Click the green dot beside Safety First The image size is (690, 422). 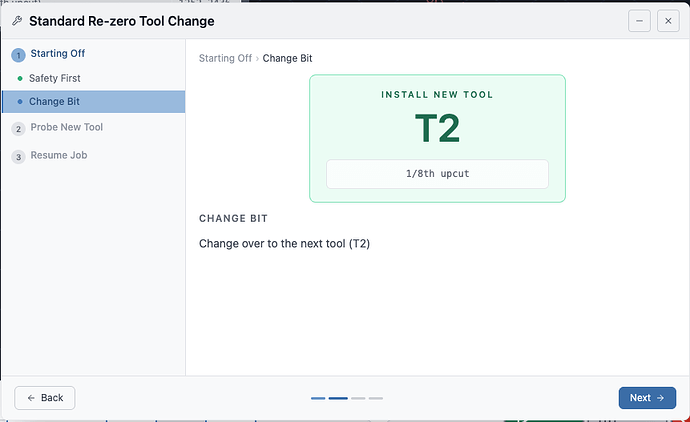click(20, 78)
